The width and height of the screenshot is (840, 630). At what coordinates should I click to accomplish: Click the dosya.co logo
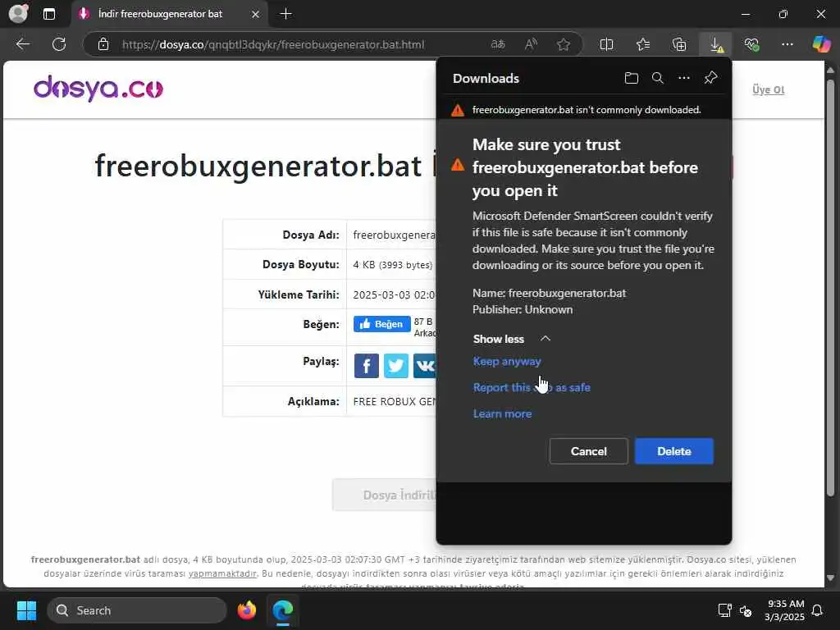coord(98,89)
